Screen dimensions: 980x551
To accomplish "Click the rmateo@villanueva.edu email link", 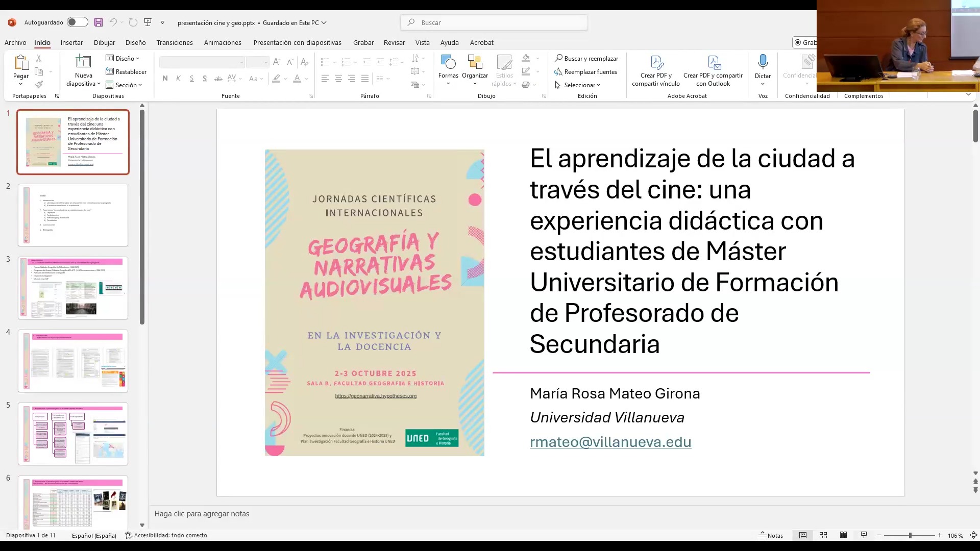I will (x=610, y=442).
